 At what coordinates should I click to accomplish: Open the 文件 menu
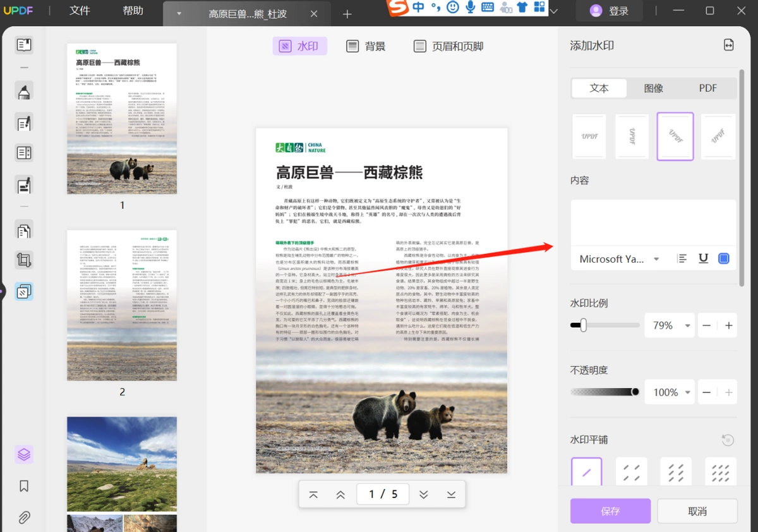80,11
